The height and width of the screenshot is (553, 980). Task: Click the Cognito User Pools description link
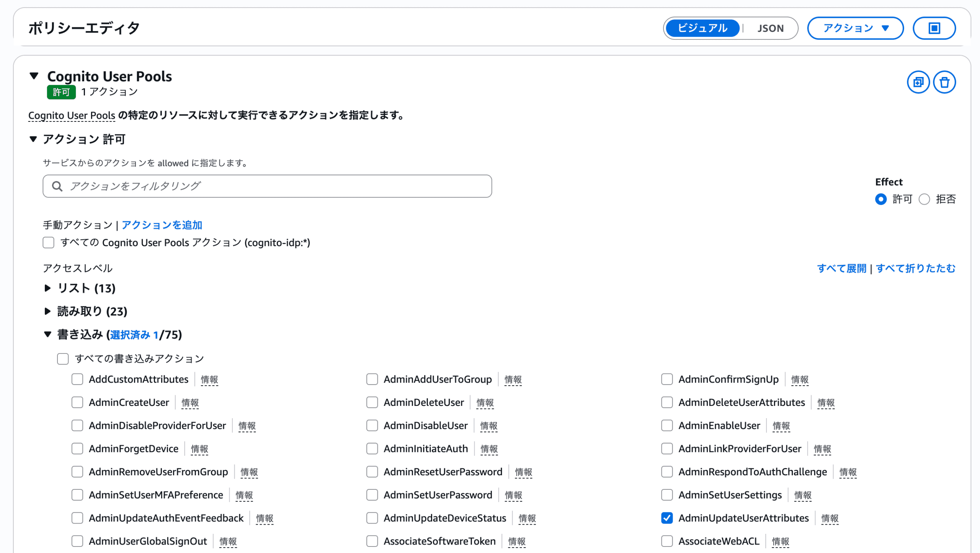click(72, 115)
